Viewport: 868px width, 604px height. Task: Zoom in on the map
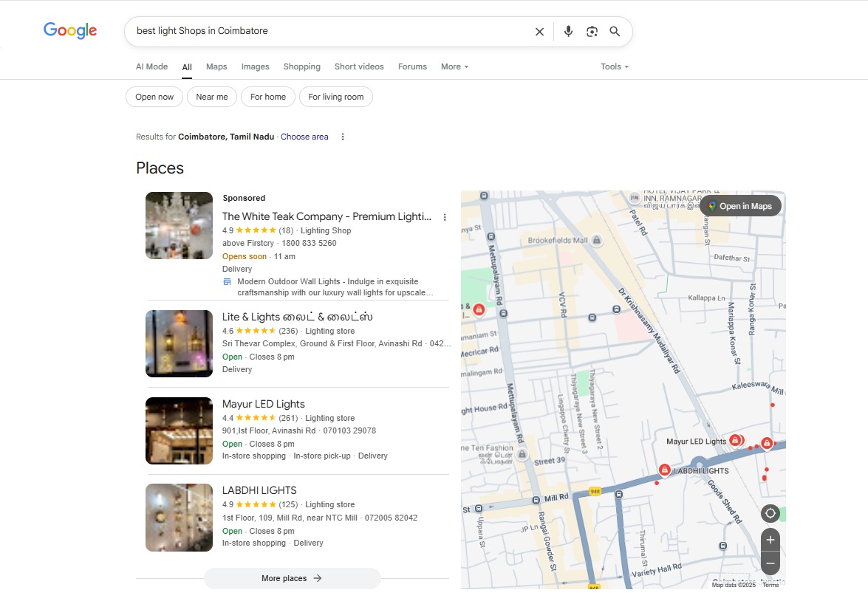coord(770,540)
